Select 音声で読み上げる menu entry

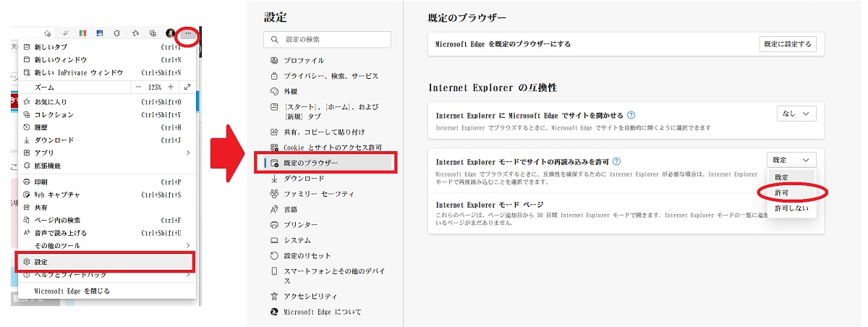pos(106,233)
